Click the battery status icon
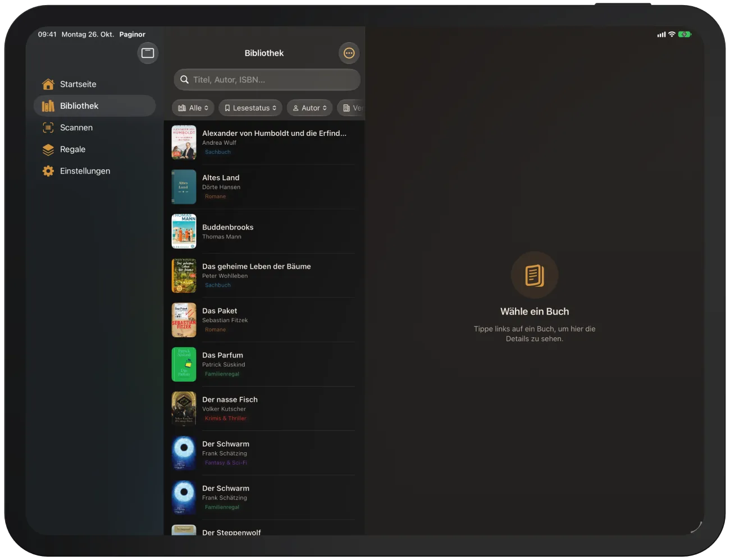 [685, 34]
